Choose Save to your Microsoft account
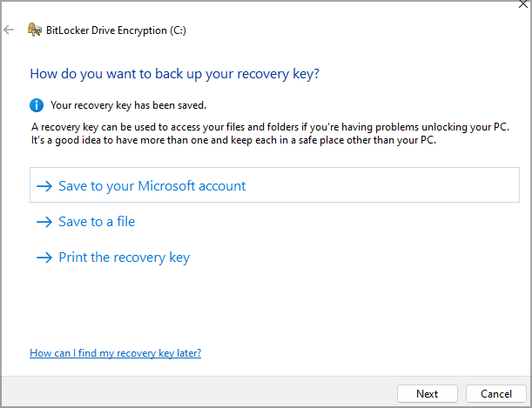This screenshot has width=532, height=408. click(x=152, y=186)
